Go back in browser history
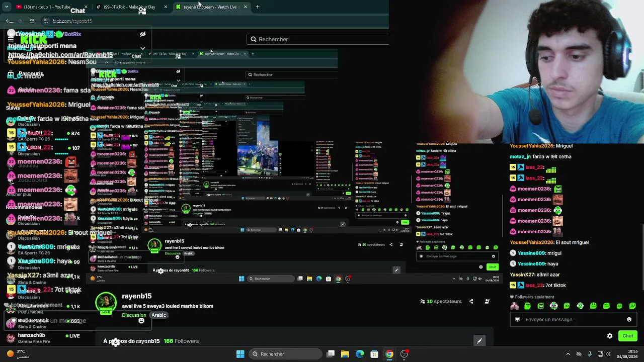The height and width of the screenshot is (362, 644). [9, 21]
